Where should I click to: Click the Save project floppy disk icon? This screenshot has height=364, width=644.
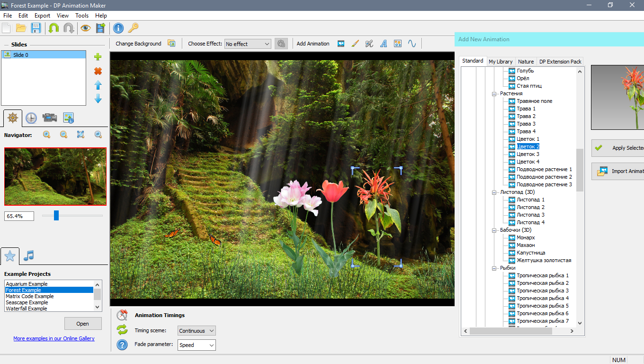[36, 28]
